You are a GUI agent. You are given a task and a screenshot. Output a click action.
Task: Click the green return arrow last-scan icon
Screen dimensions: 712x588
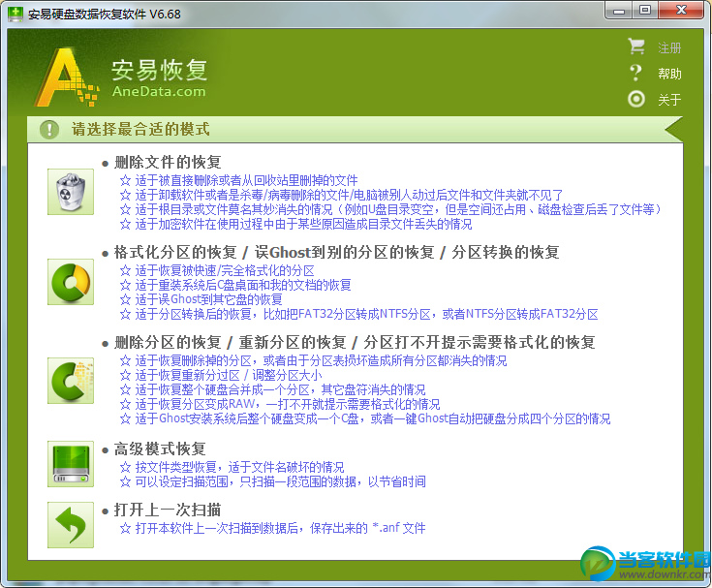[x=71, y=525]
